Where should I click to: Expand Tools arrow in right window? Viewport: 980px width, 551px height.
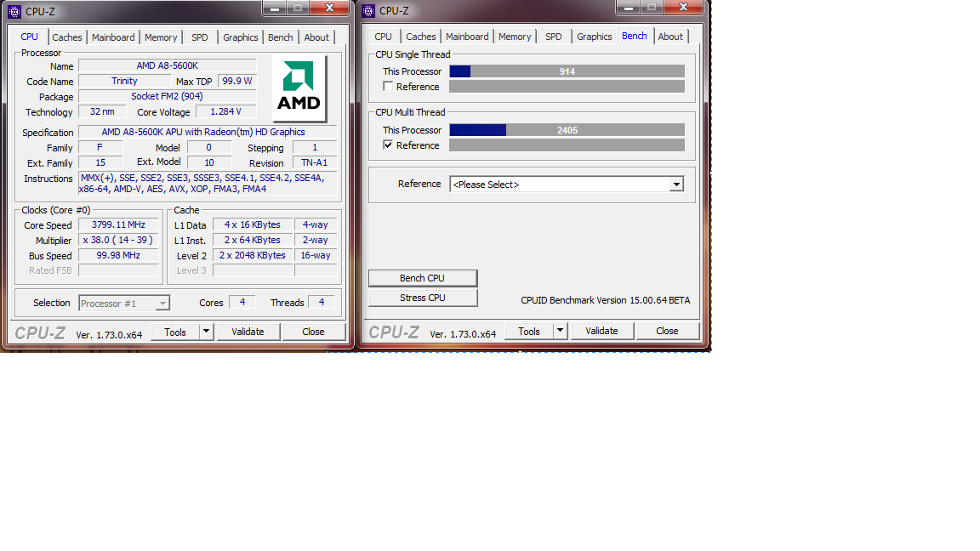pyautogui.click(x=560, y=331)
